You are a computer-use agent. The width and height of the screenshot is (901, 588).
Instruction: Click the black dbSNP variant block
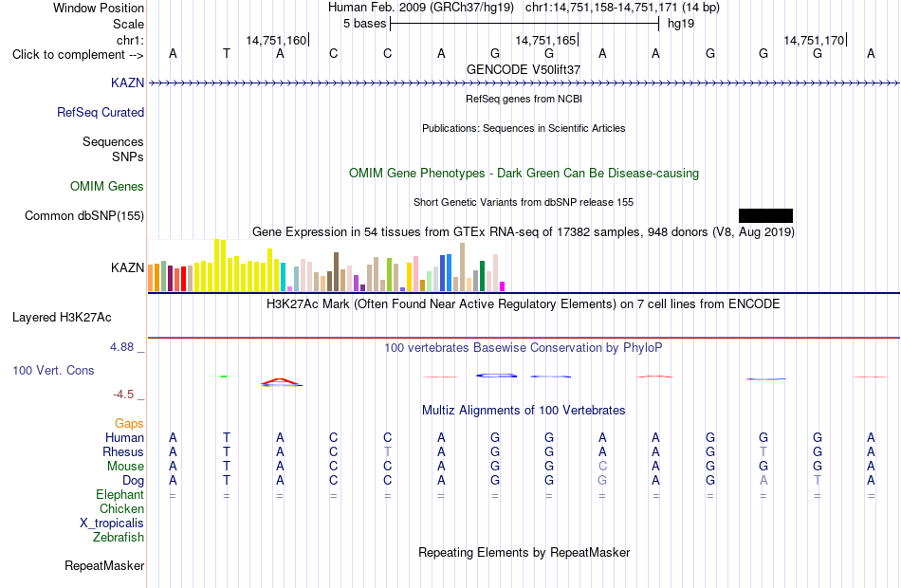point(766,215)
